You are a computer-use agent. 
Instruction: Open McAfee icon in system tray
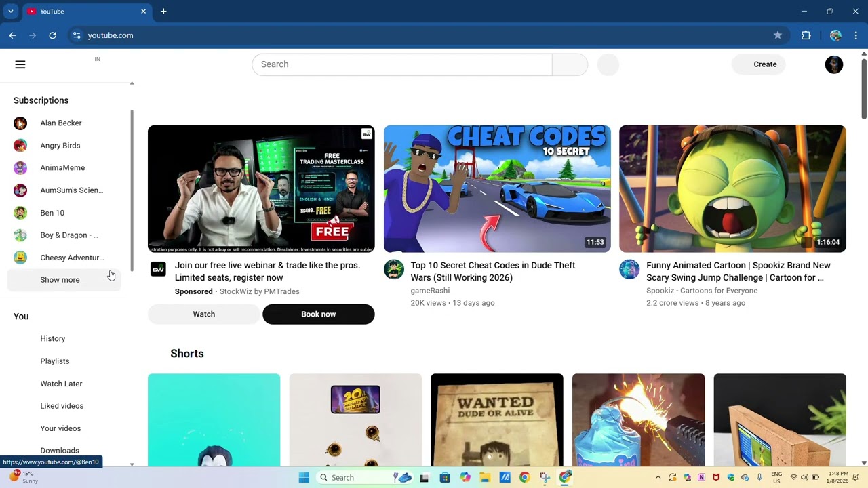point(715,477)
